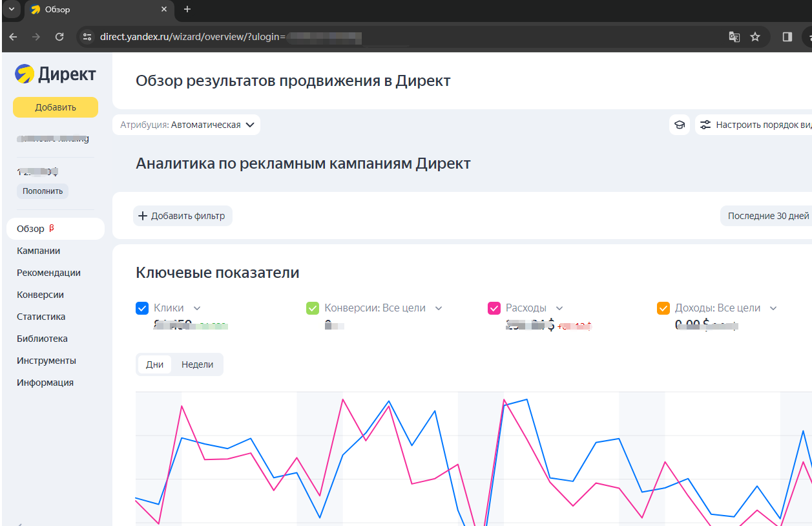Click the browser reload page icon
812x526 pixels.
(x=59, y=37)
